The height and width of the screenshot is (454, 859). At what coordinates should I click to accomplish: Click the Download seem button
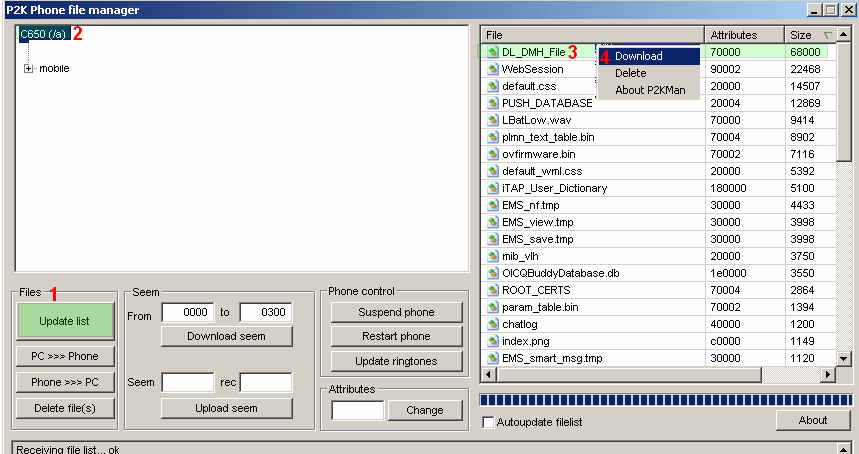(227, 336)
